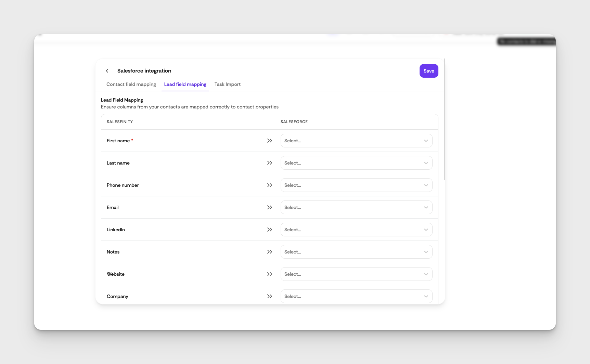Expand the LinkedIn Salesforce field dropdown
590x364 pixels.
coord(356,230)
